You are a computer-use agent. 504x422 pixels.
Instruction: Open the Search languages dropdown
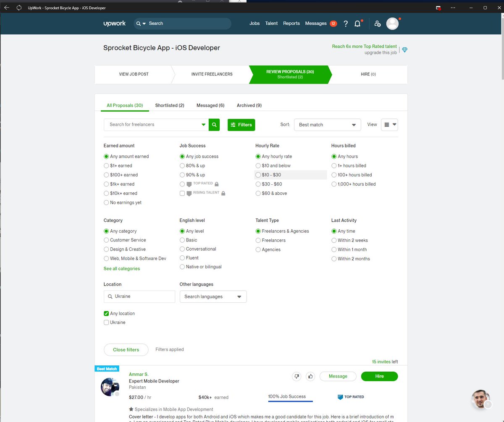pyautogui.click(x=213, y=296)
